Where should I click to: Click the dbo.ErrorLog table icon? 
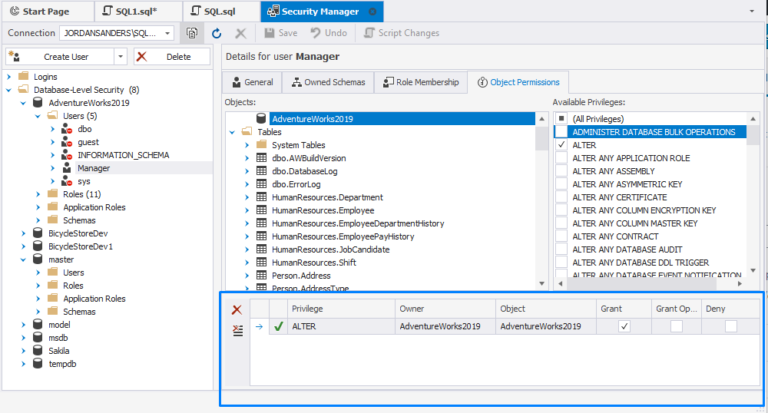coord(262,184)
